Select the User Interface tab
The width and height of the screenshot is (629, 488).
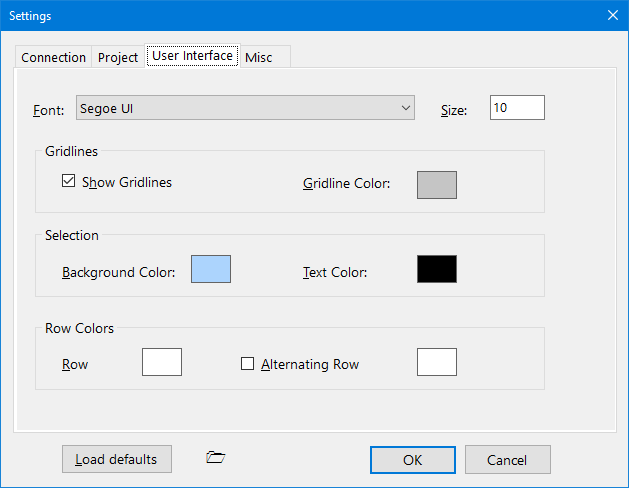click(193, 55)
